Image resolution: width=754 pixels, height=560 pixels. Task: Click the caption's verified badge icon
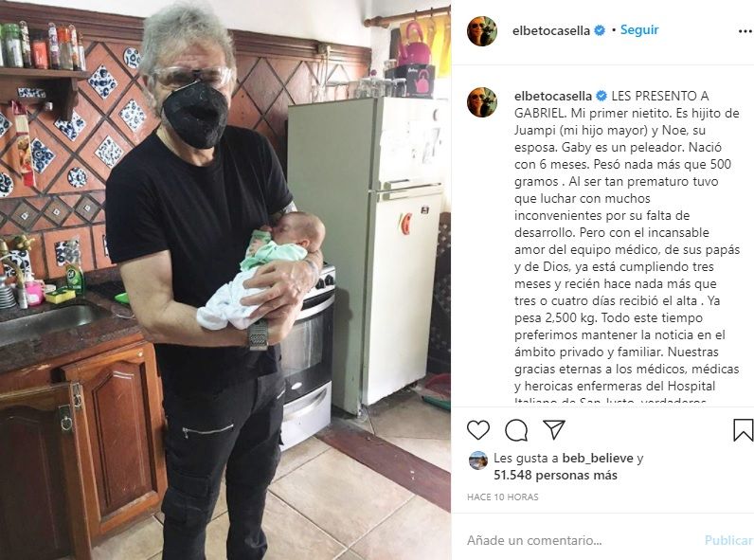pos(601,97)
